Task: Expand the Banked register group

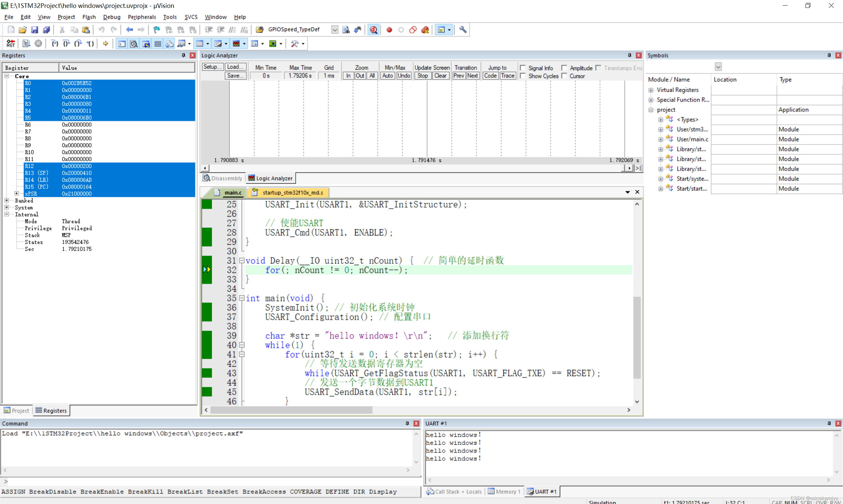Action: coord(7,200)
